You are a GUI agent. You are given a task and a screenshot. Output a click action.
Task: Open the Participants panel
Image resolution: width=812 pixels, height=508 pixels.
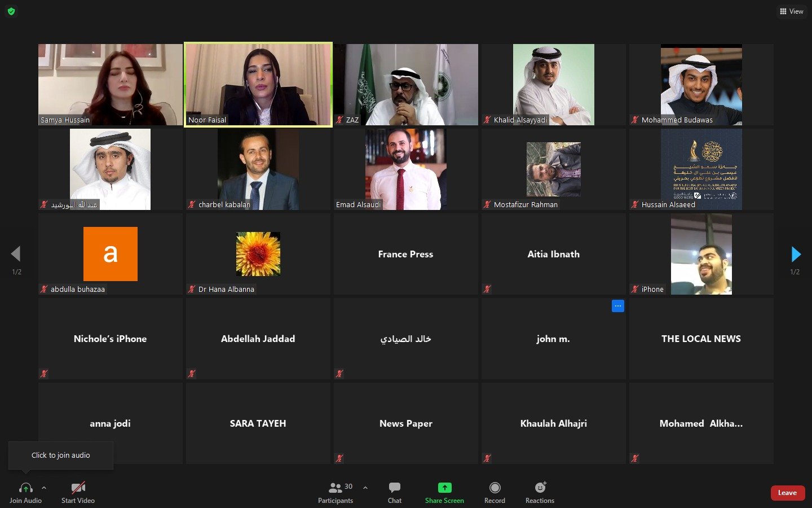click(x=336, y=492)
